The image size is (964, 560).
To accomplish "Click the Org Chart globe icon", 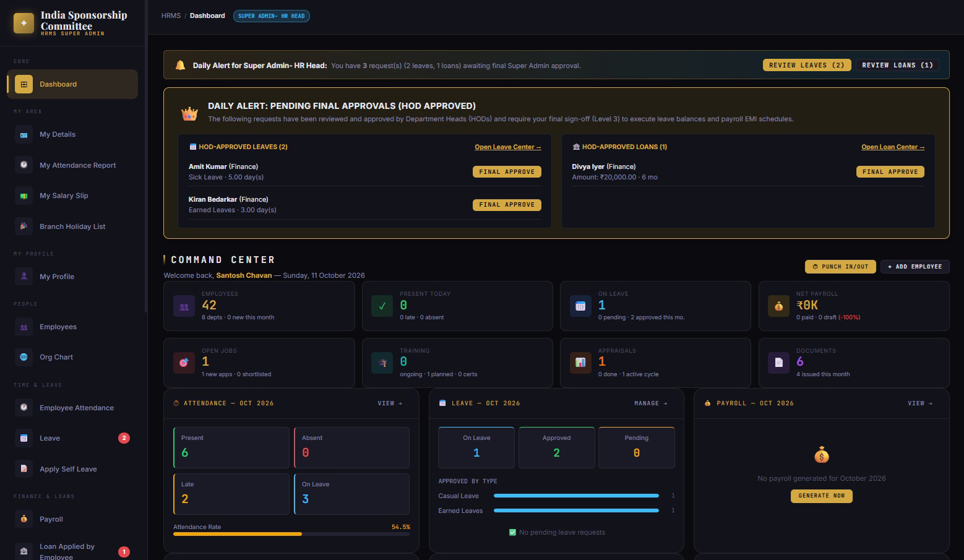I will click(24, 357).
